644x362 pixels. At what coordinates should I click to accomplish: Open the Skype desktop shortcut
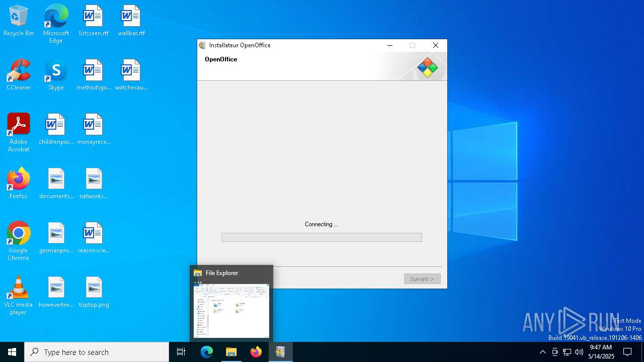56,75
